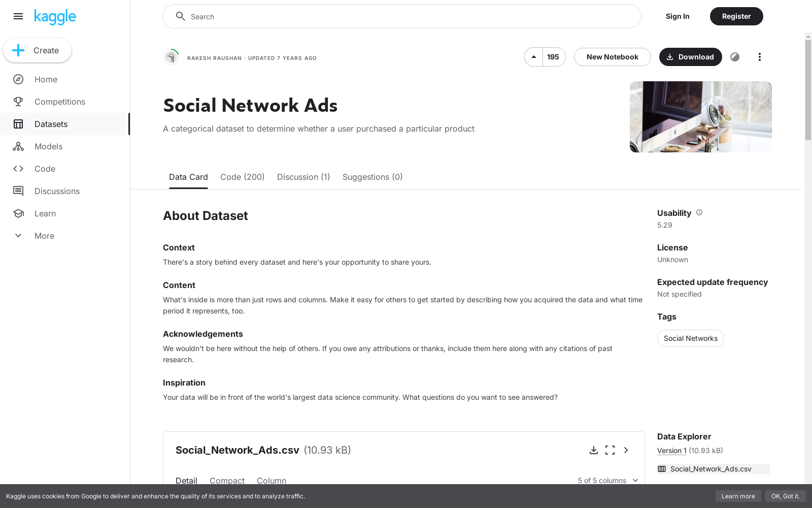
Task: Click the table icon beside Social_Network_Ads.csv in Data Explorer
Action: coord(662,469)
